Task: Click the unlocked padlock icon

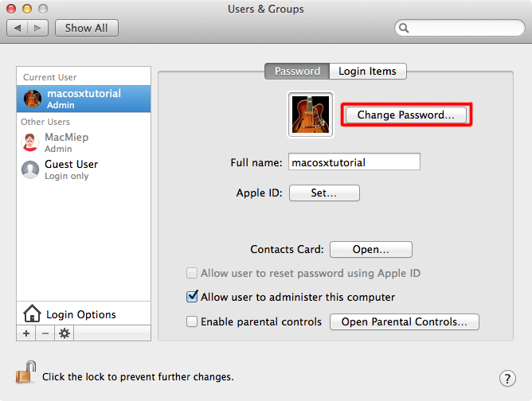Action: 26,372
